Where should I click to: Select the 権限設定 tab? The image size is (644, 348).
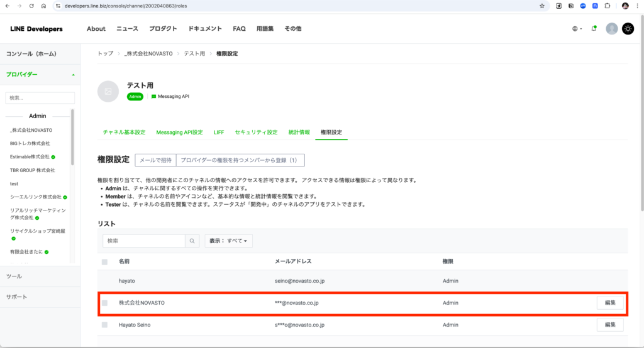[331, 132]
